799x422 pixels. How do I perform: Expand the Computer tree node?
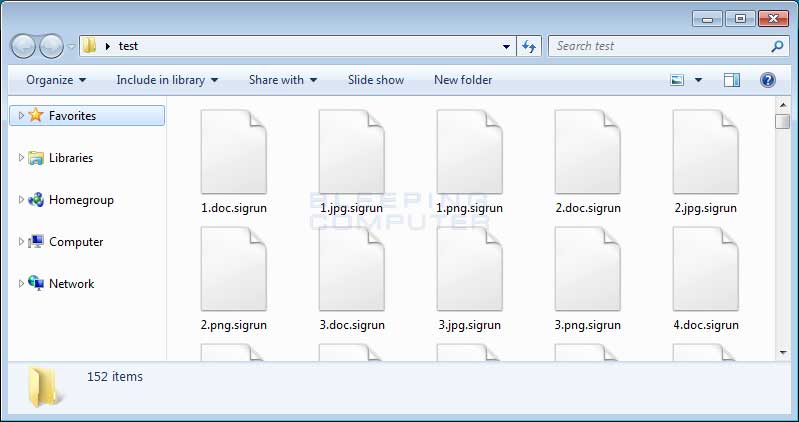[x=21, y=242]
